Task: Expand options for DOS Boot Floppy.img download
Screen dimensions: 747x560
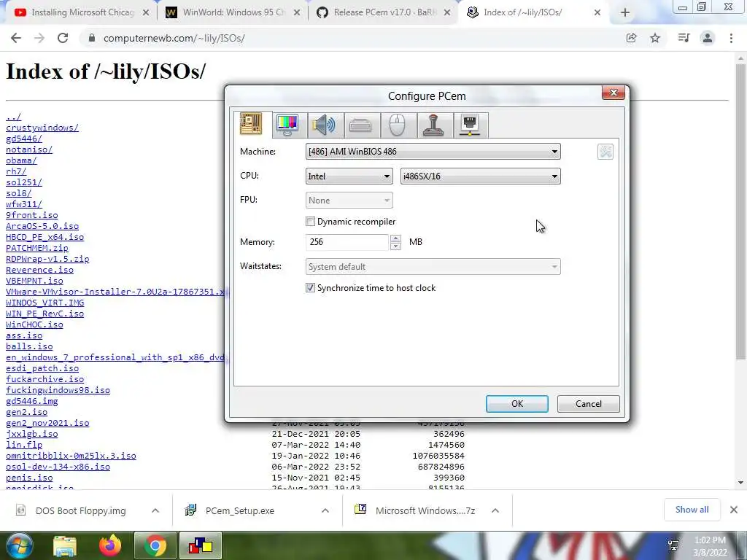Action: (155, 510)
